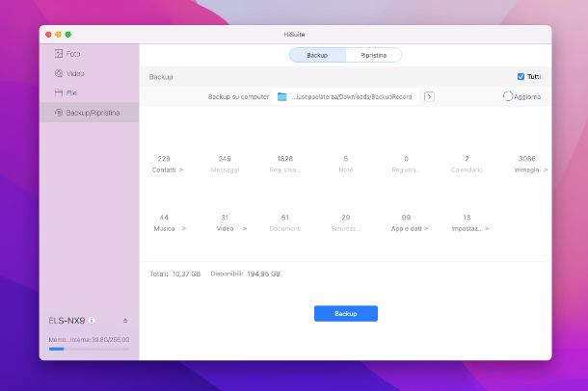Expand the Impostaz... category arrow
Viewport: 588px width, 391px height.
click(x=487, y=228)
